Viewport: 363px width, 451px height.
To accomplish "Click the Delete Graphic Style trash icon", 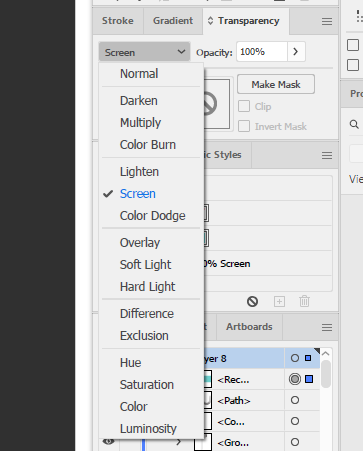I will pyautogui.click(x=304, y=301).
